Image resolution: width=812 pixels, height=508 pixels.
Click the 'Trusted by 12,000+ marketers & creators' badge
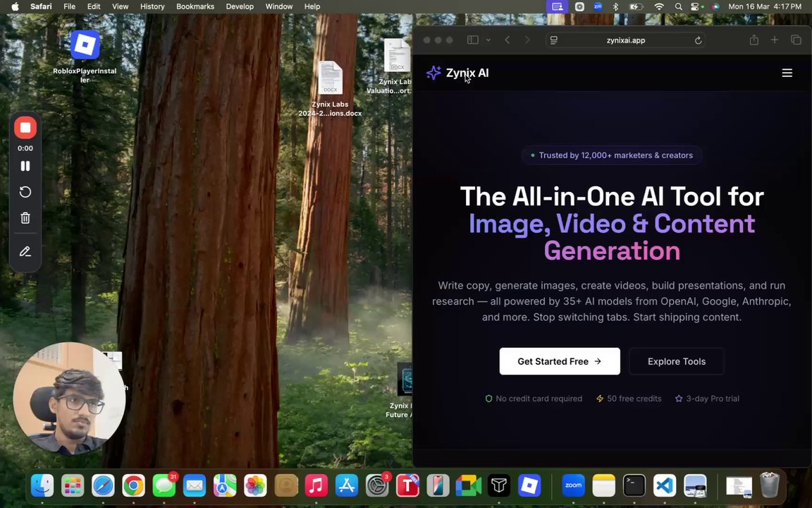point(612,155)
